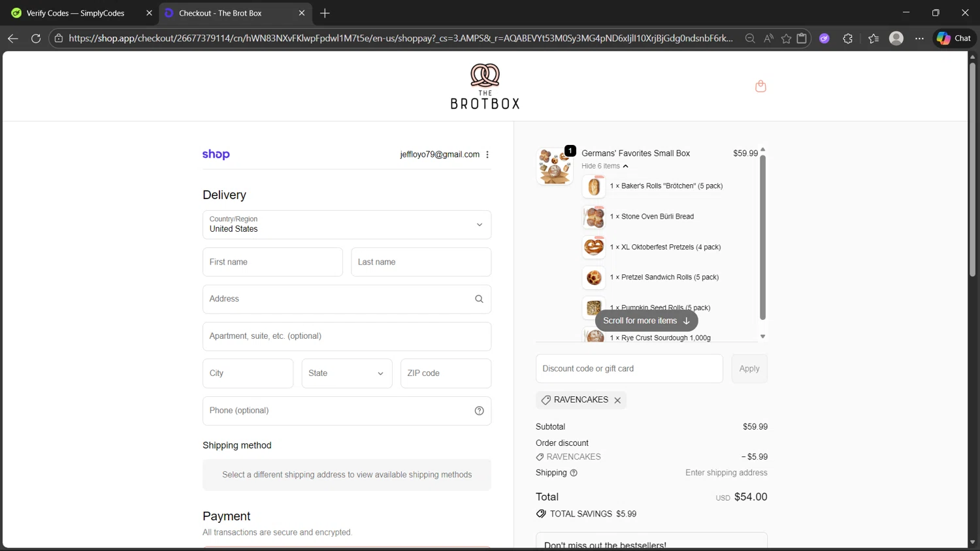Focus the Last name field
The width and height of the screenshot is (980, 551).
[x=421, y=262]
